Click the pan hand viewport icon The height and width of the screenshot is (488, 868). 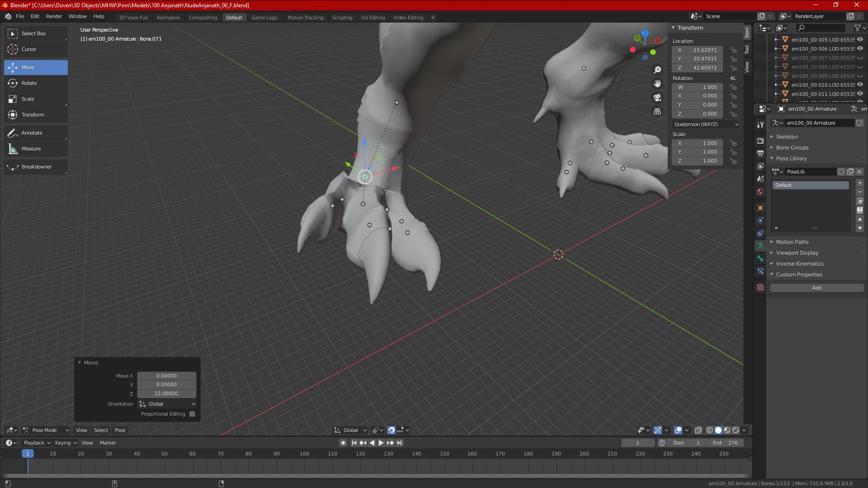[657, 84]
